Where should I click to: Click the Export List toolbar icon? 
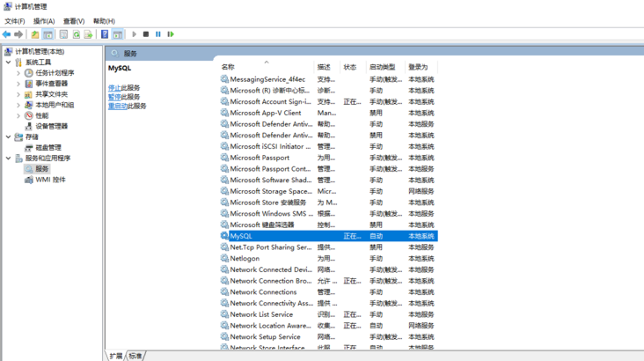click(88, 34)
